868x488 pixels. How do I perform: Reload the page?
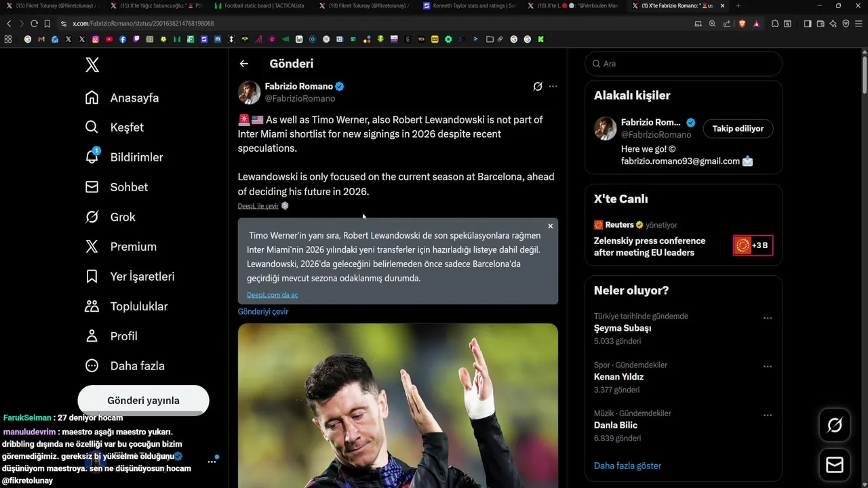(x=34, y=24)
